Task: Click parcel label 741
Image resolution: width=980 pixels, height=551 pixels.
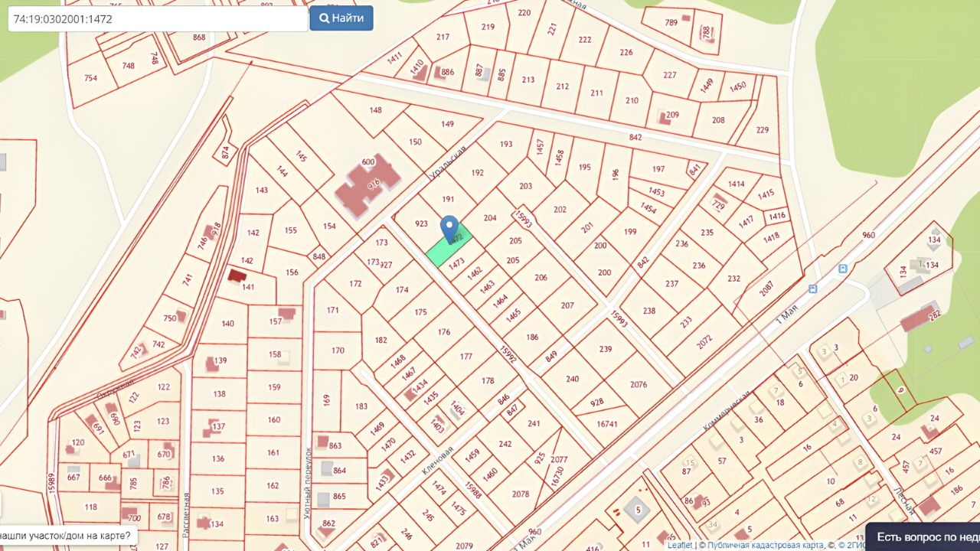Action: (x=188, y=280)
